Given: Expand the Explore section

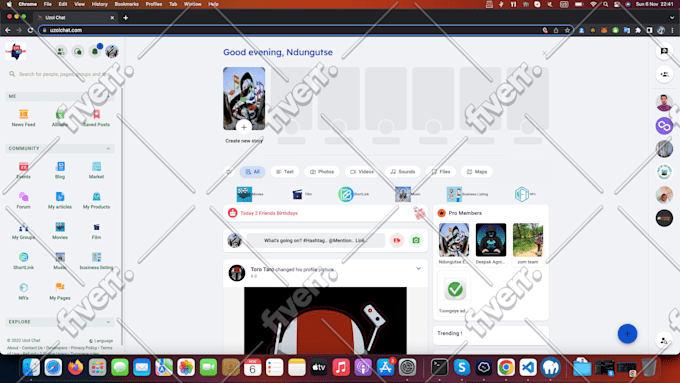Looking at the screenshot, I should point(108,322).
